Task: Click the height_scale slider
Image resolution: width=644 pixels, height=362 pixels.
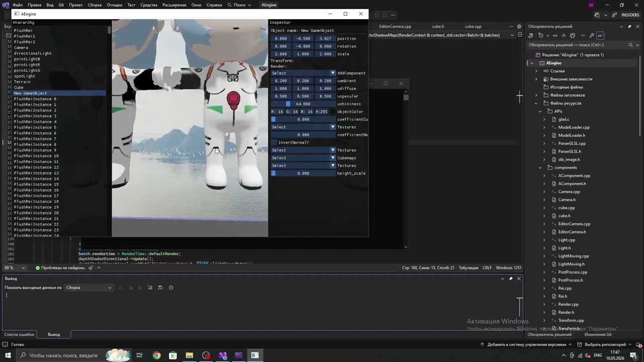Action: [303, 173]
